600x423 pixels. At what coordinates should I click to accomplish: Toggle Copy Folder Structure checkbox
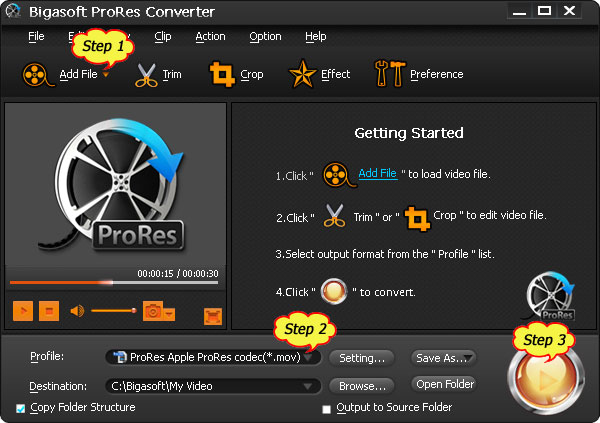click(21, 408)
